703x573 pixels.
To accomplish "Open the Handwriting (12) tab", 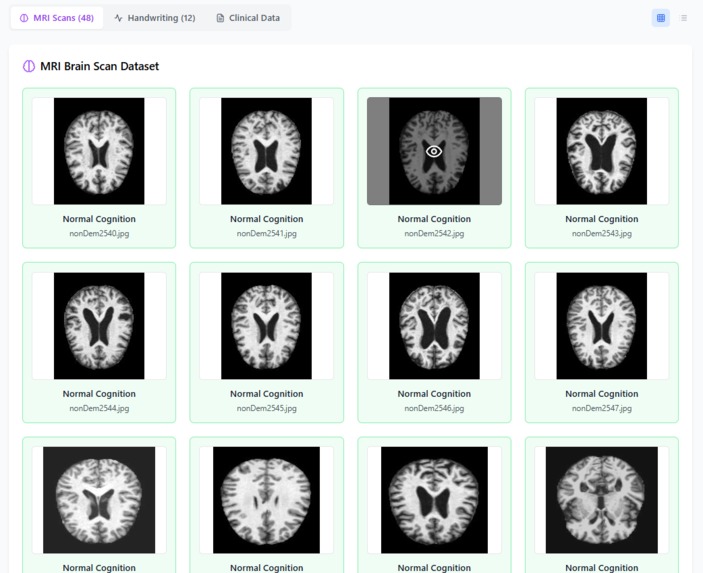I will tap(155, 18).
